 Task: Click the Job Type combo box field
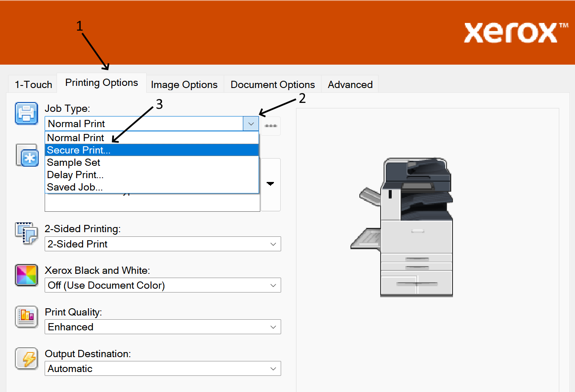152,124
